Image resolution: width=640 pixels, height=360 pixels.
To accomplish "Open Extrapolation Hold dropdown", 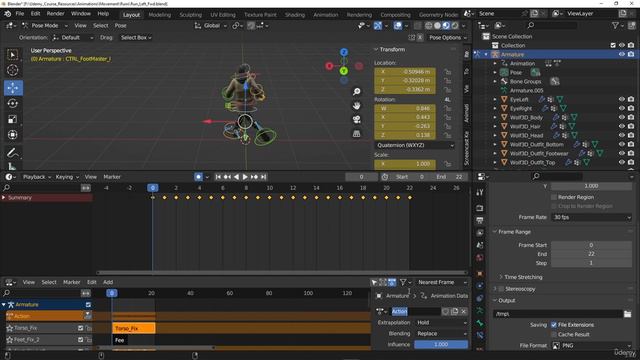I will coord(441,322).
